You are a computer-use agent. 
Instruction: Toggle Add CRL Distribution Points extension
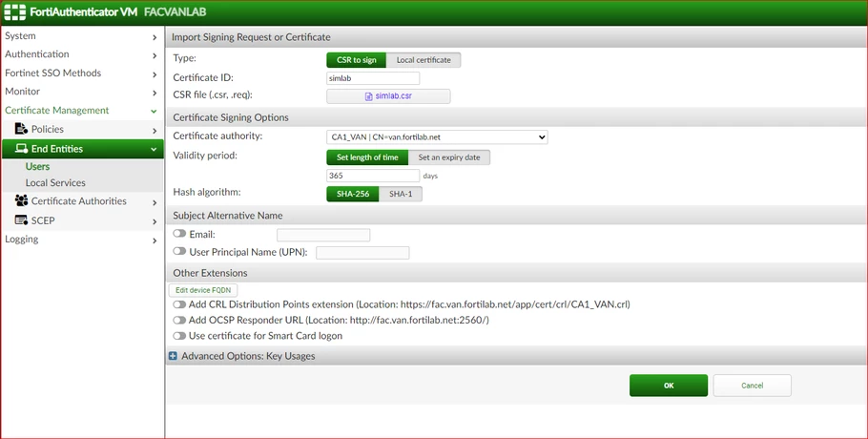(179, 304)
